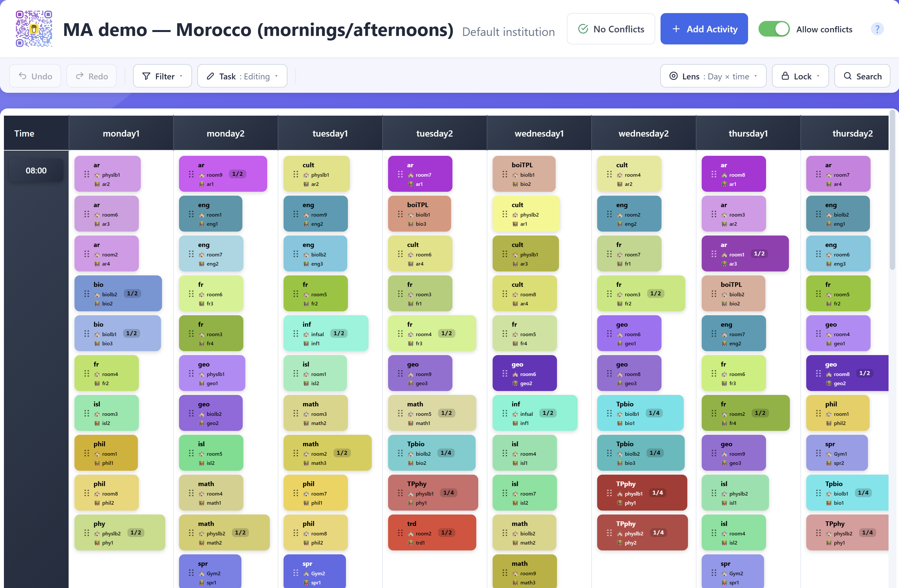This screenshot has width=899, height=588.
Task: Click the Add Activity button
Action: tap(704, 29)
